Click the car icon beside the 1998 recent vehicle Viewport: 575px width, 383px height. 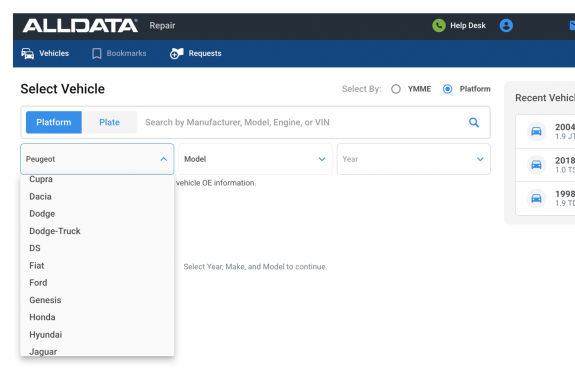536,198
